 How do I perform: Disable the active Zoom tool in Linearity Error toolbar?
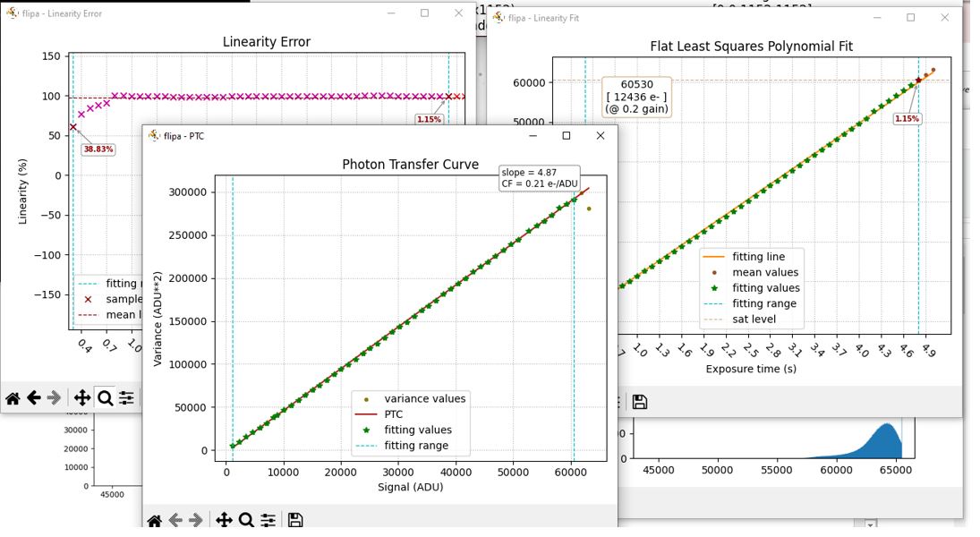(x=105, y=398)
